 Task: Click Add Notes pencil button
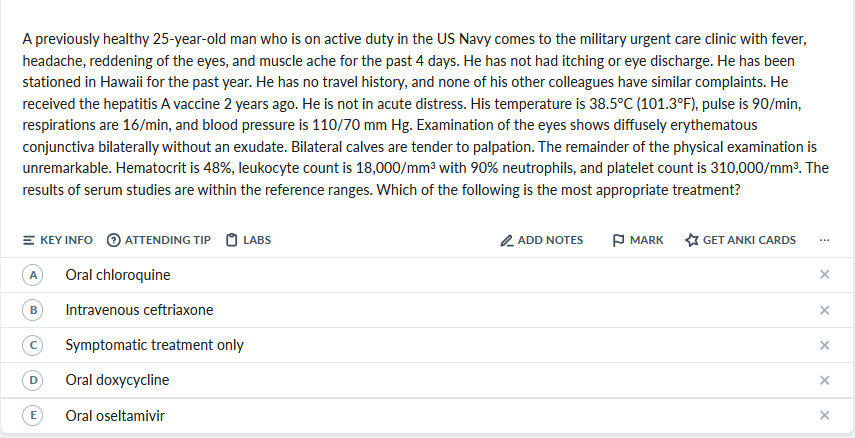(541, 240)
